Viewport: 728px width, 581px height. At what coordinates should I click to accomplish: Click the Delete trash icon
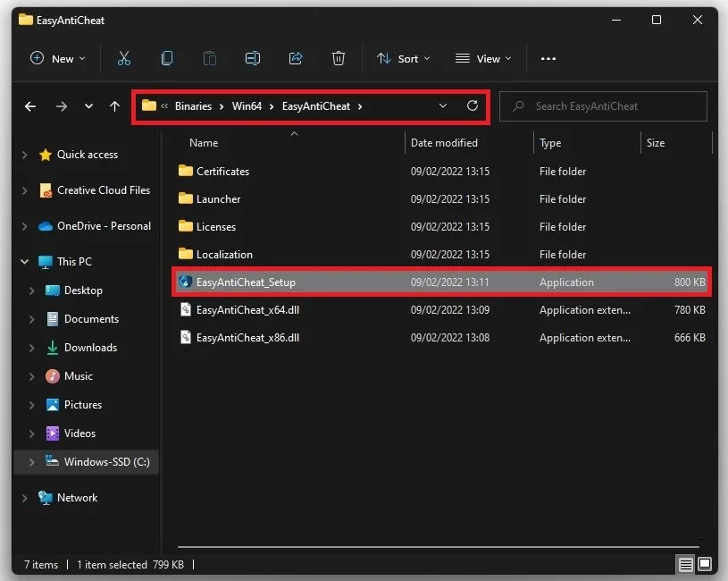point(339,58)
